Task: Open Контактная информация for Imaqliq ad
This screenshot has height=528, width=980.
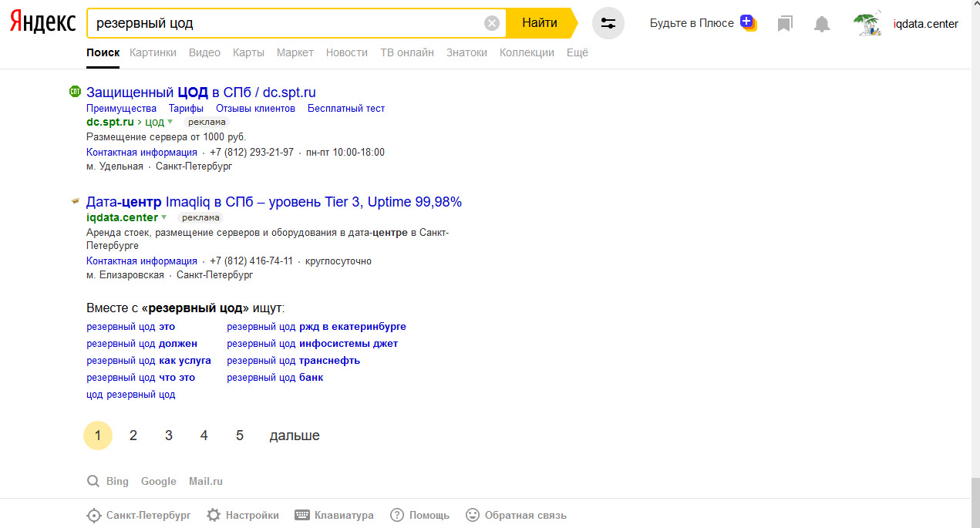Action: 142,261
